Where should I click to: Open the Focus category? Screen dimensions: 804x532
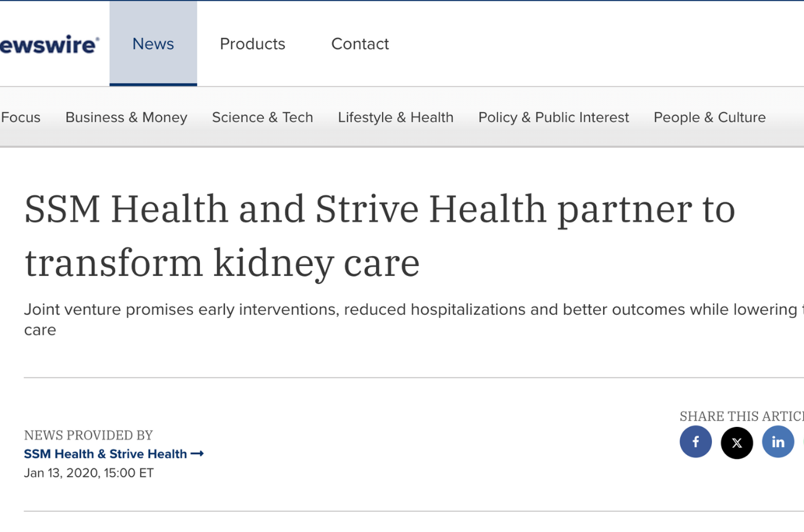(x=20, y=117)
